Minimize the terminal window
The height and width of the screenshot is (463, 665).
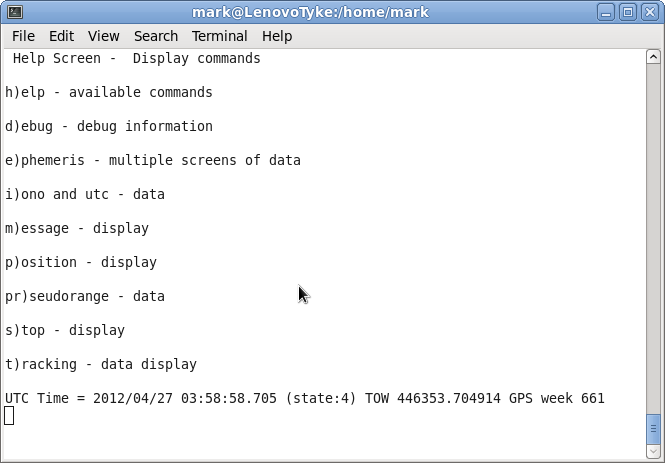coord(606,12)
